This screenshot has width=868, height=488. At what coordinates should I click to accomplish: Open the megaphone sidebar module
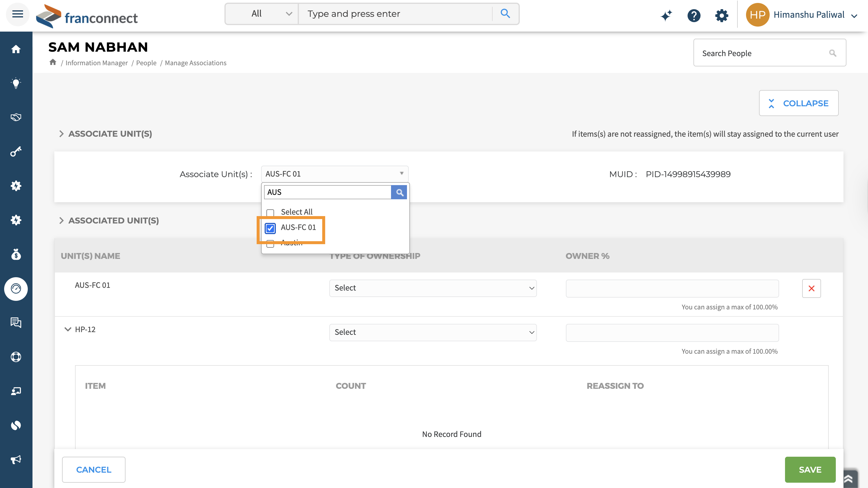(x=16, y=459)
